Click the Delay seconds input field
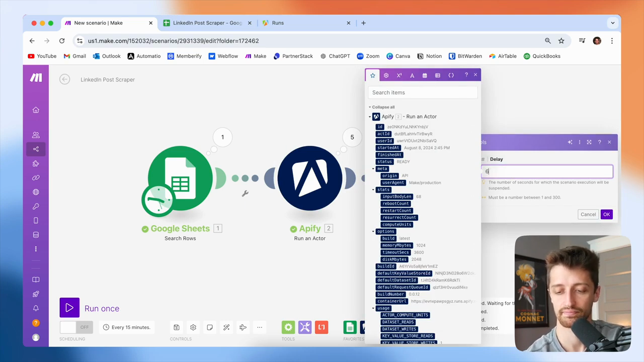Viewport: 644px width, 362px height. (547, 171)
